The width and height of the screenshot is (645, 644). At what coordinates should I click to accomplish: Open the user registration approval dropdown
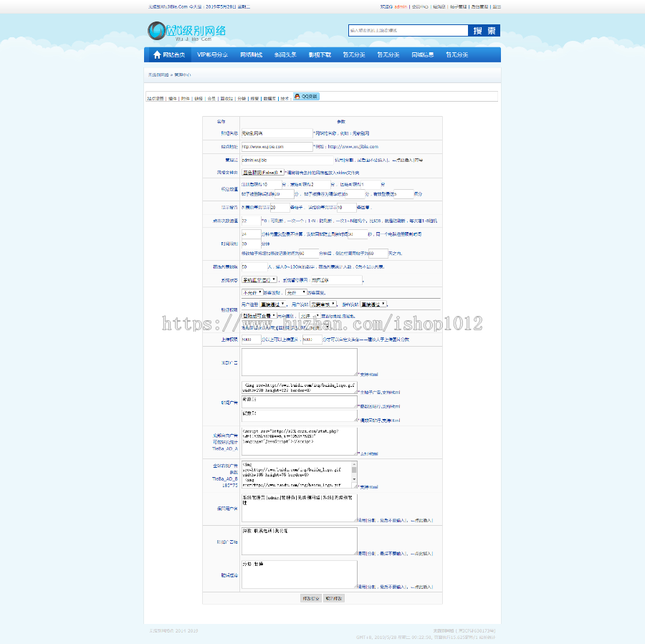pos(273,304)
